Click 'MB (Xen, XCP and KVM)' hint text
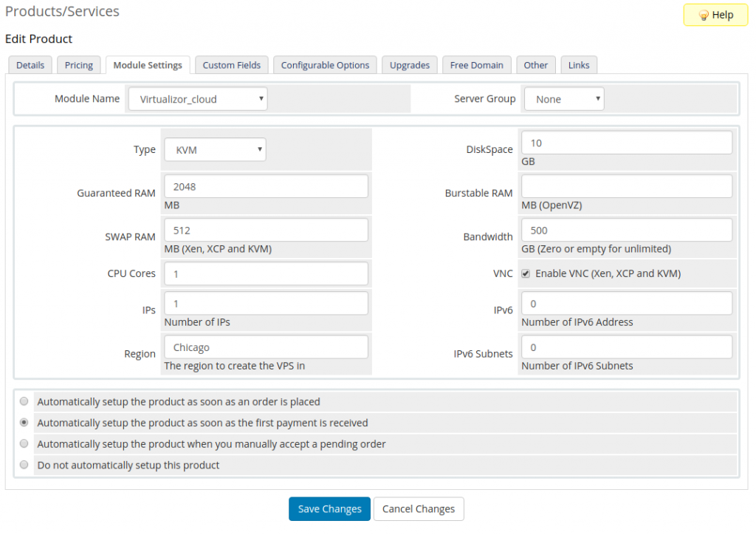The height and width of the screenshot is (535, 756). pyautogui.click(x=218, y=249)
